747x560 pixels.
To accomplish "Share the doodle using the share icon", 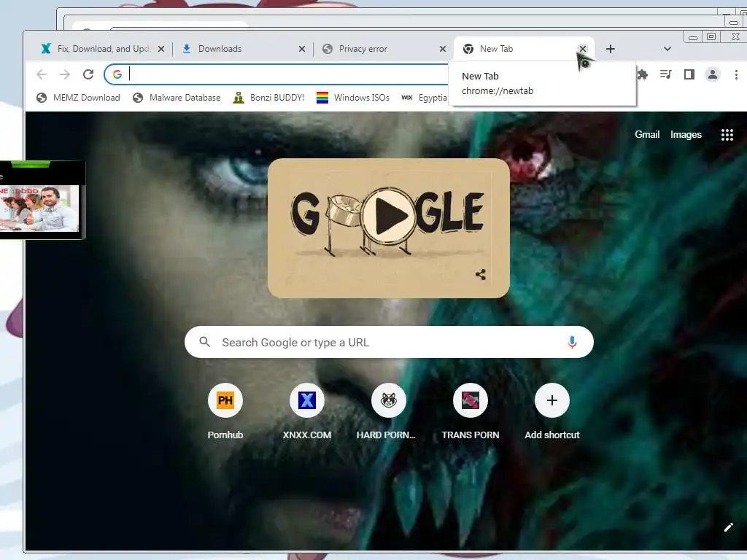I will pyautogui.click(x=481, y=274).
